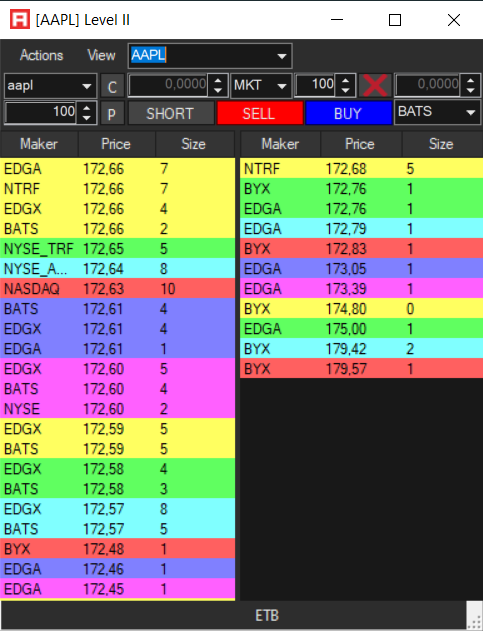Minimize the Level II window
The image size is (483, 631).
(337, 20)
